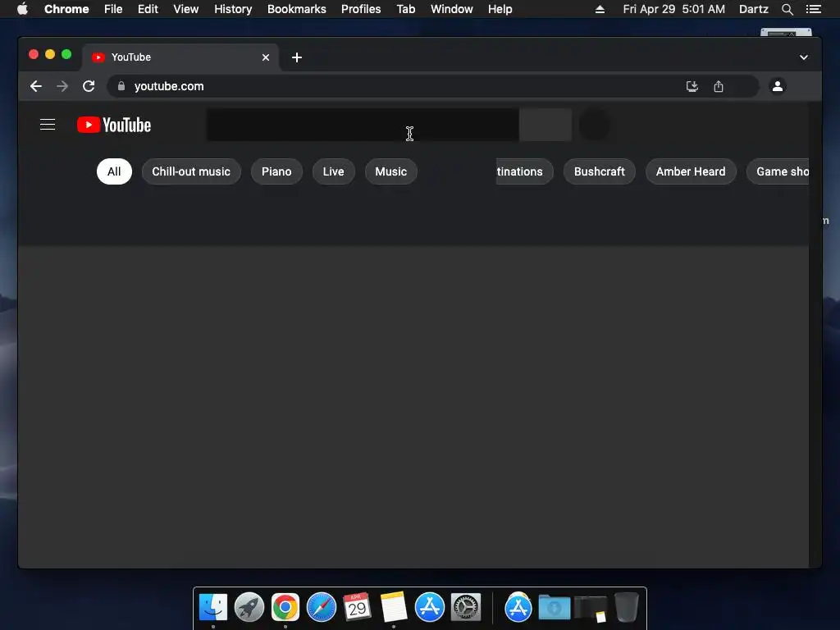Screen dimensions: 840x630
Task: Select the Bushcraft filter chip
Action: [x=600, y=171]
